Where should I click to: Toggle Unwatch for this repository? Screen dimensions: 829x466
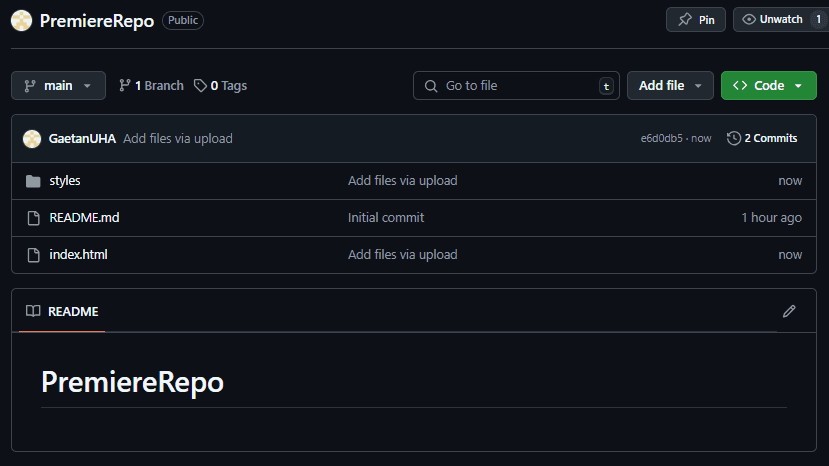pos(773,20)
